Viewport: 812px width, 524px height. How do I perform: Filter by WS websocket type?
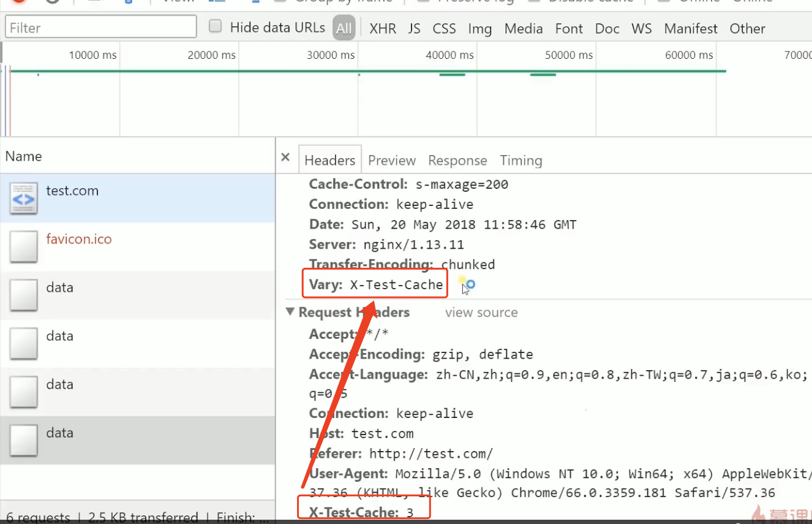642,29
